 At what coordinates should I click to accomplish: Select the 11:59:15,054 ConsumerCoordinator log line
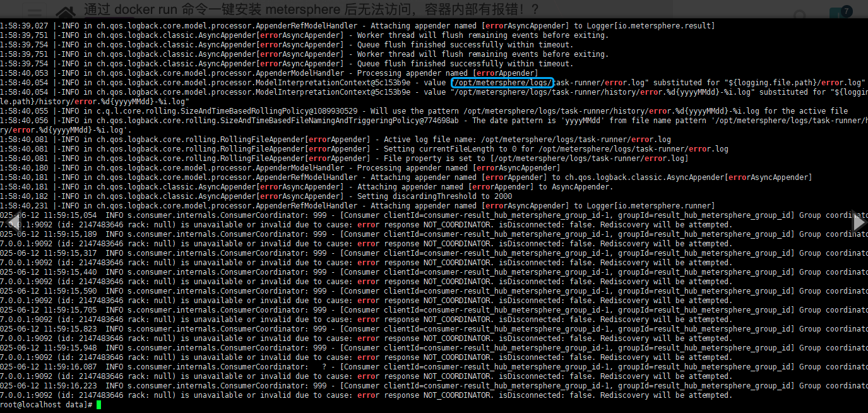tap(434, 220)
